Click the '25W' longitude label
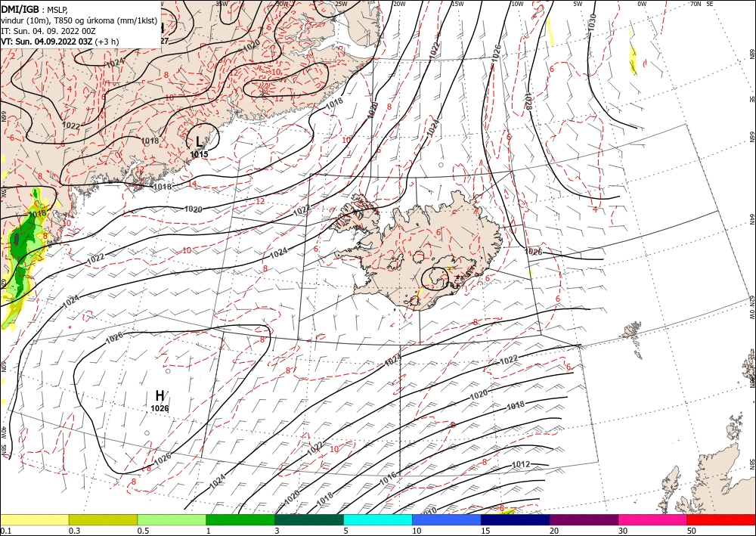756x536 pixels. coord(341,4)
